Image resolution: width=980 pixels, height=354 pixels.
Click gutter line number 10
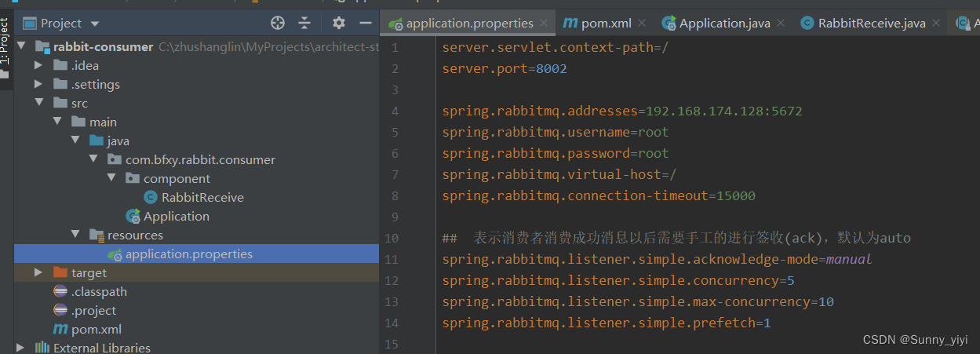(x=392, y=239)
